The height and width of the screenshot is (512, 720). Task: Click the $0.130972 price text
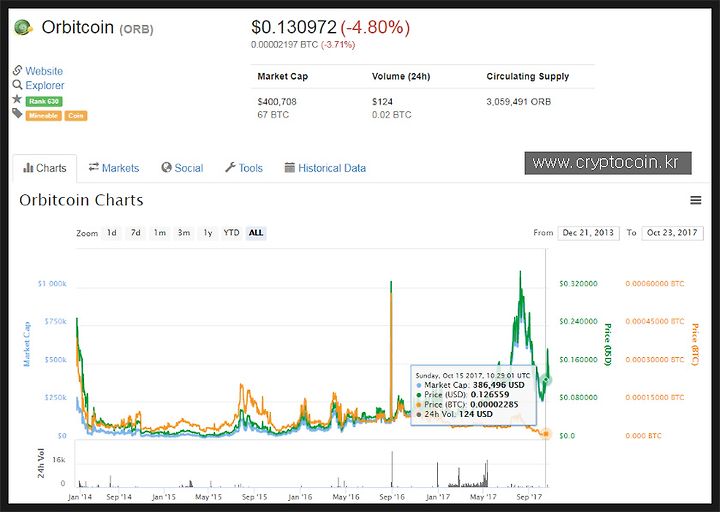[294, 28]
